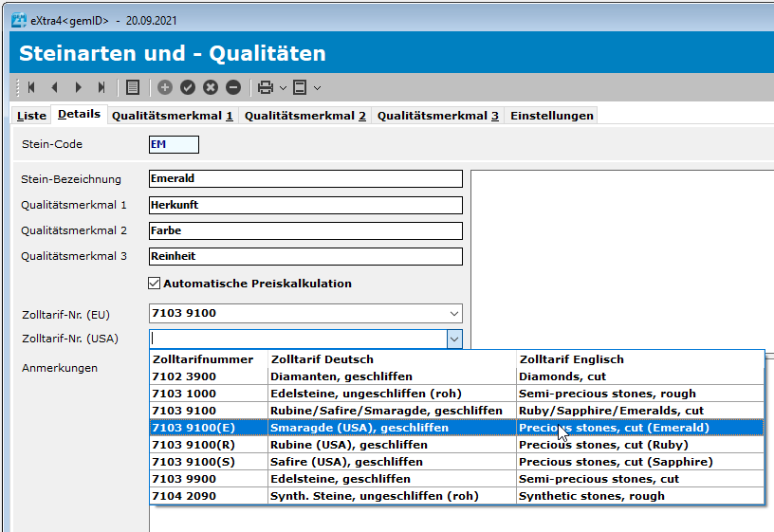Image resolution: width=774 pixels, height=532 pixels.
Task: Go to the previous record
Action: (54, 87)
